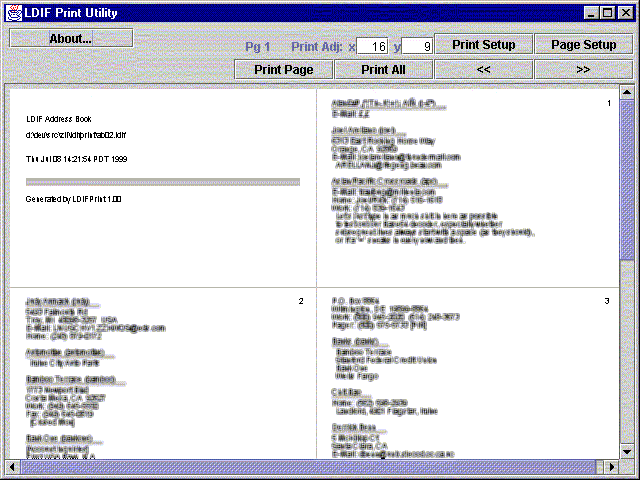This screenshot has height=480, width=640.
Task: Open Page Setup
Action: point(584,44)
